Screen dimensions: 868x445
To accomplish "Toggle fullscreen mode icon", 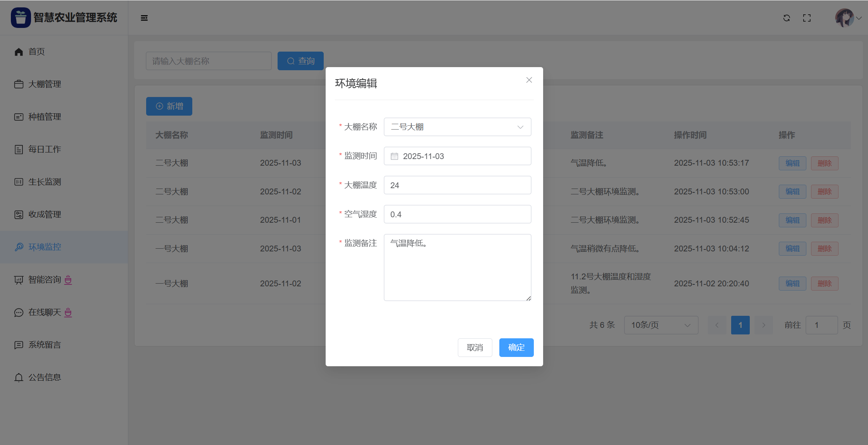I will (807, 18).
